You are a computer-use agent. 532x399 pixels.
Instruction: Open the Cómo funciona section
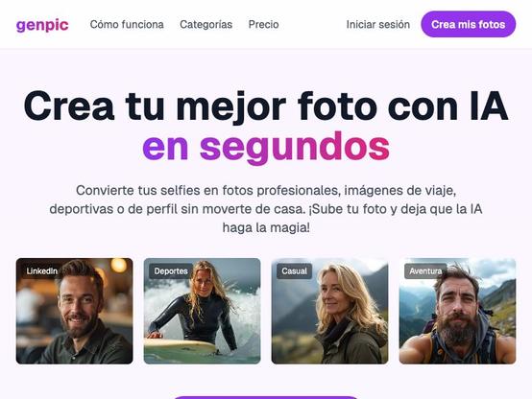click(127, 24)
